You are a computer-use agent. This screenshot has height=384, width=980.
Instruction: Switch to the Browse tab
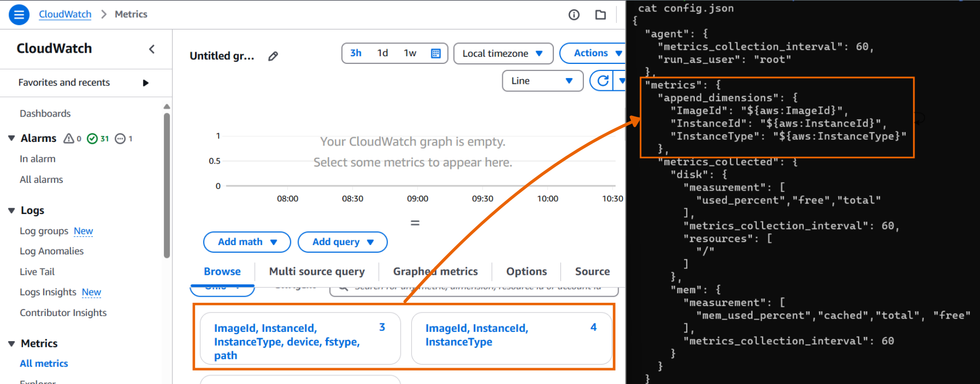(x=222, y=272)
